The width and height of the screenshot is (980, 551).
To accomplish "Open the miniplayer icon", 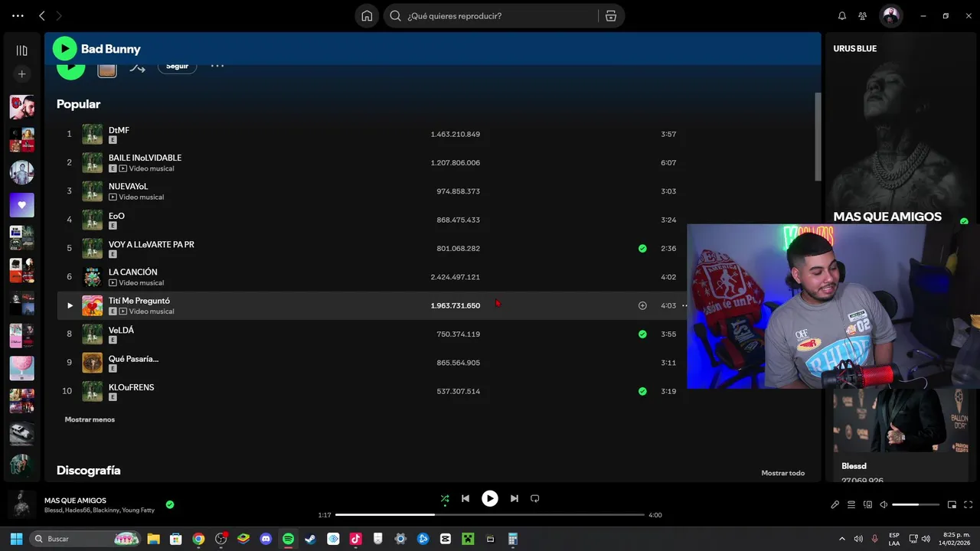I will (x=952, y=504).
